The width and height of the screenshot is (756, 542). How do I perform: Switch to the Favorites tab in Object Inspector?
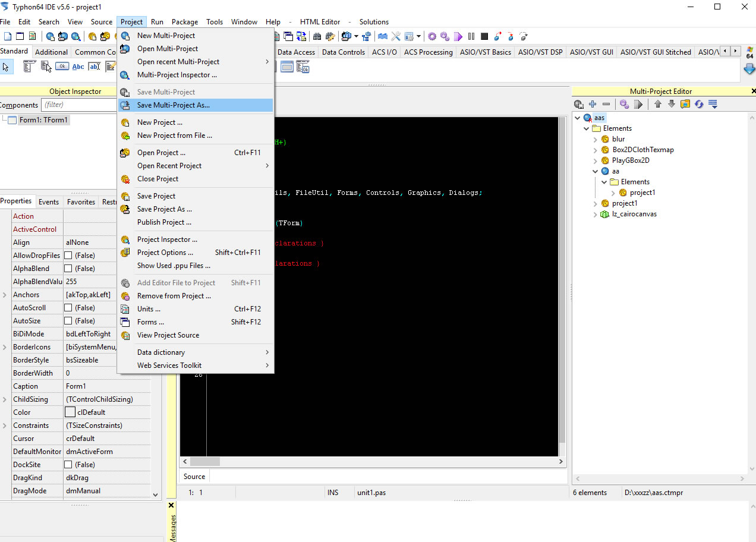pyautogui.click(x=81, y=202)
